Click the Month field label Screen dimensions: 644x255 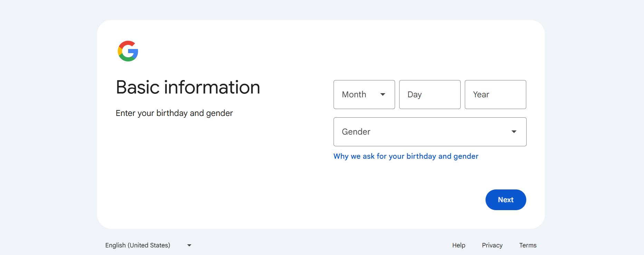point(353,94)
